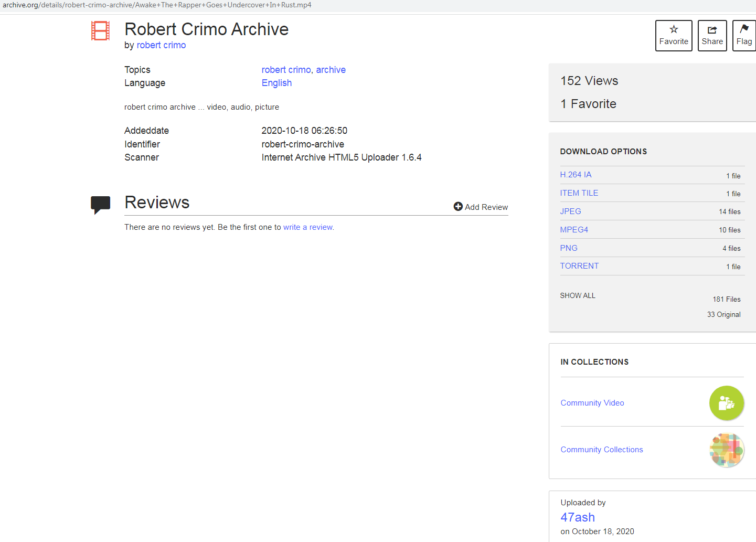This screenshot has height=542, width=756.
Task: Open the Community Collections mosaic thumbnail
Action: click(x=727, y=450)
